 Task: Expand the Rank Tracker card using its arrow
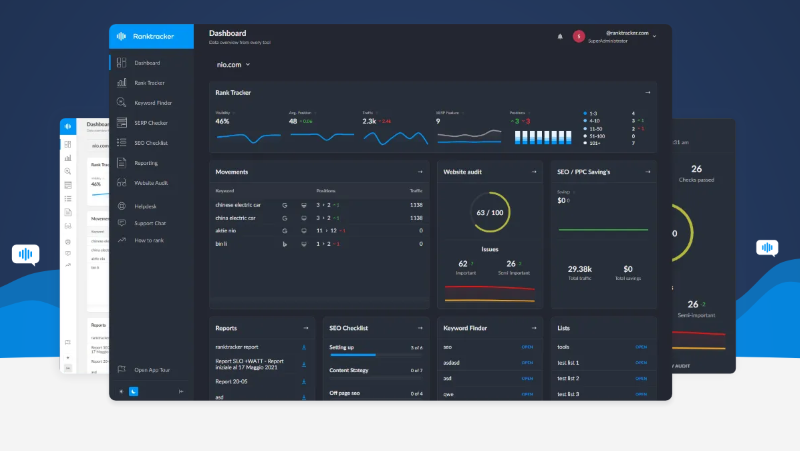(648, 93)
